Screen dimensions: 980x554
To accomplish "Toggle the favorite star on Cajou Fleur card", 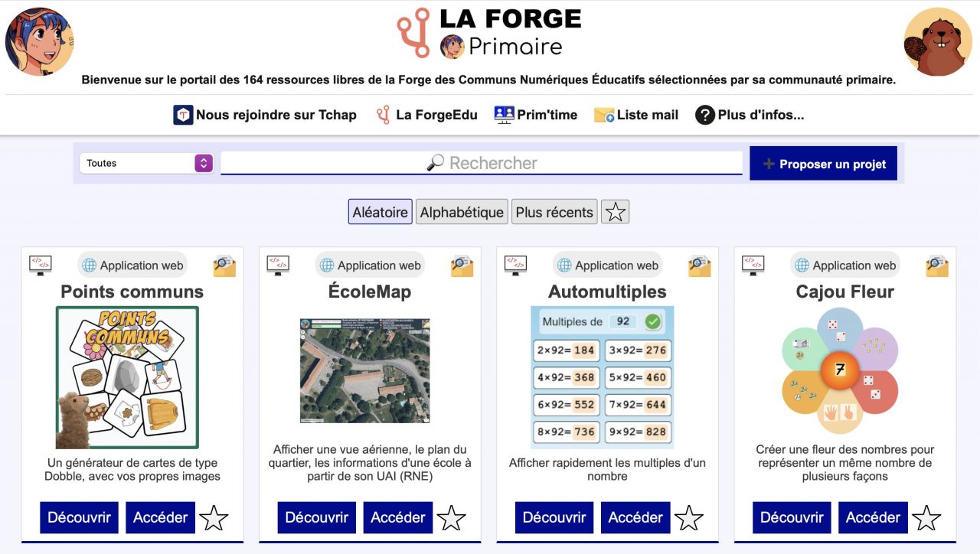I will pyautogui.click(x=927, y=517).
